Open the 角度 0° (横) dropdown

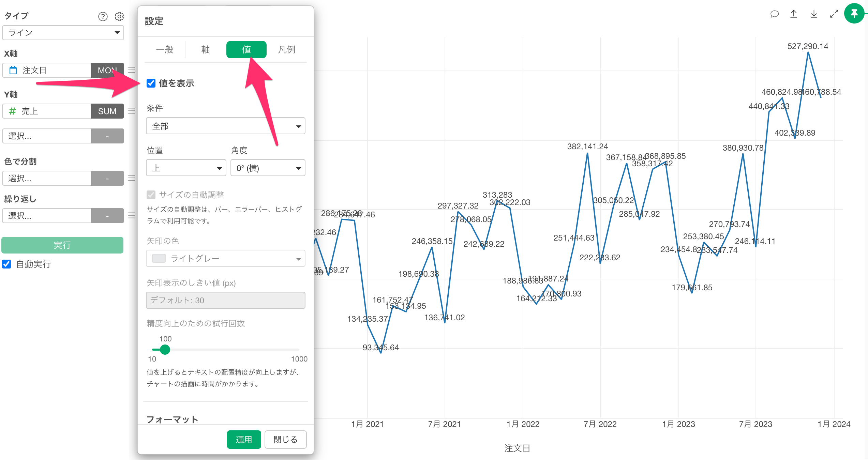[268, 168]
